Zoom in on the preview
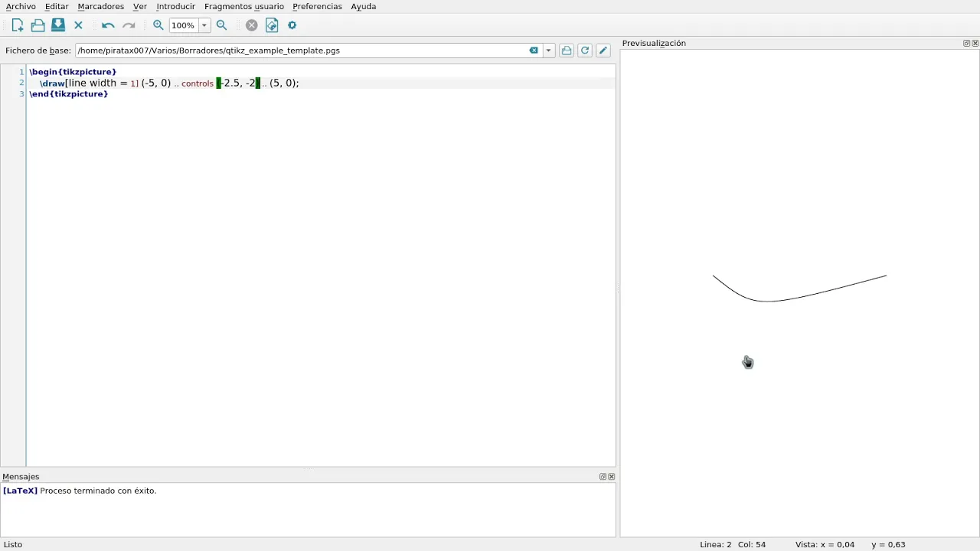 158,25
